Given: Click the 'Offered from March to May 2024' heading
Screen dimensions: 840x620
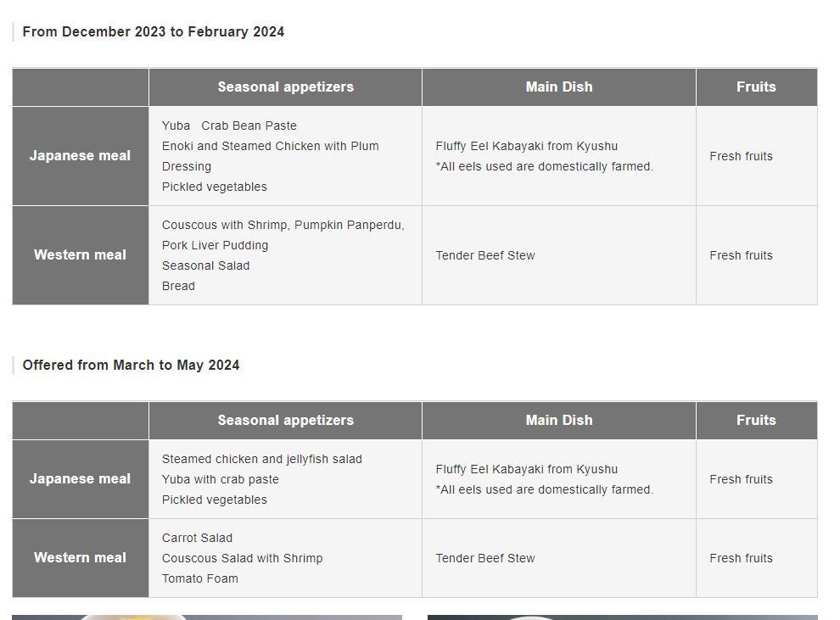Looking at the screenshot, I should pos(131,366).
